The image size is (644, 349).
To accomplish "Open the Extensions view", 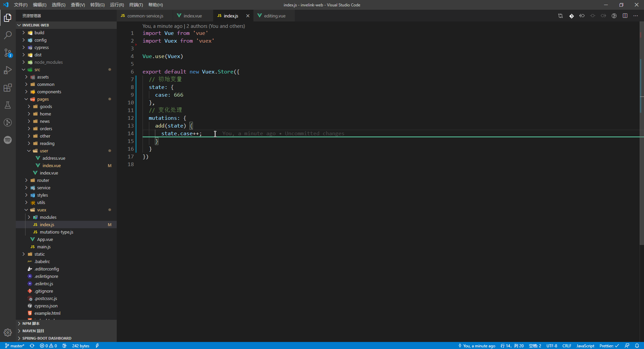I will point(8,88).
